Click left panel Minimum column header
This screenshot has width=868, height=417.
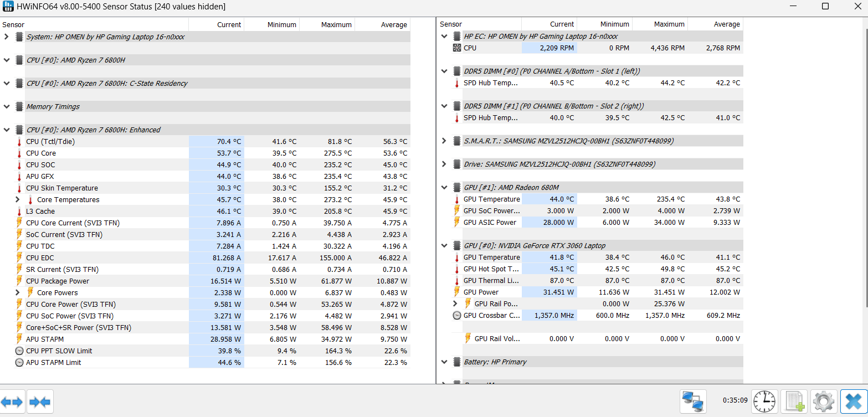[x=272, y=24]
